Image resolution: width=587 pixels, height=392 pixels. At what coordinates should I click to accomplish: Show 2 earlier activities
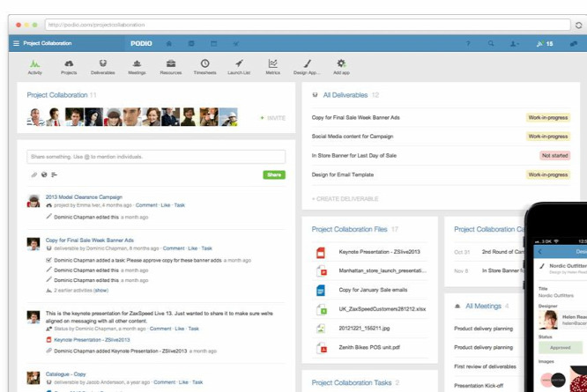[x=100, y=291]
